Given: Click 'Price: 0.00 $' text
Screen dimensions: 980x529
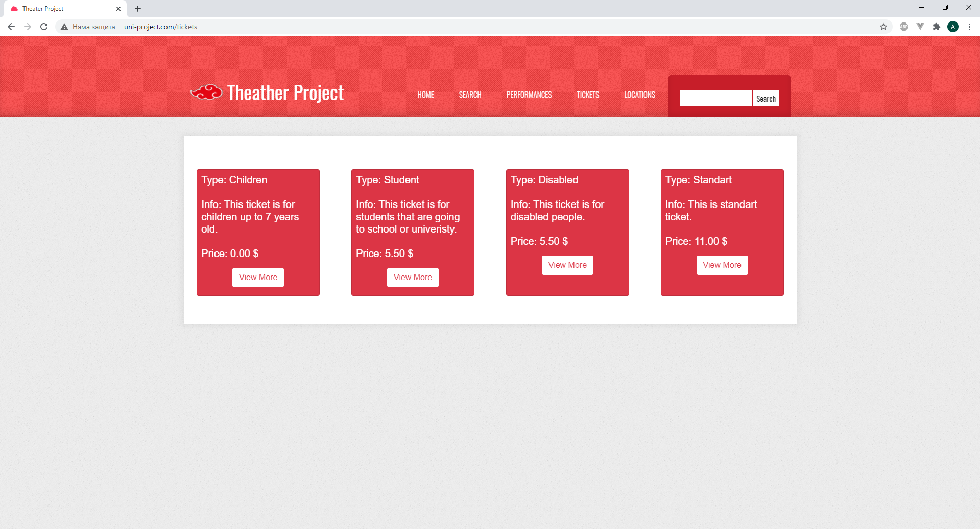Looking at the screenshot, I should point(230,254).
